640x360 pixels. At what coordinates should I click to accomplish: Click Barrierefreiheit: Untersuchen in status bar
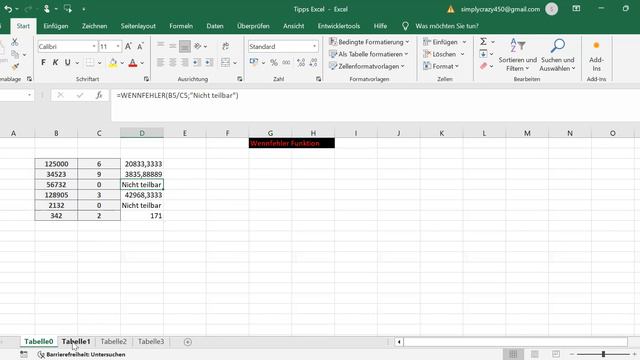pos(82,354)
